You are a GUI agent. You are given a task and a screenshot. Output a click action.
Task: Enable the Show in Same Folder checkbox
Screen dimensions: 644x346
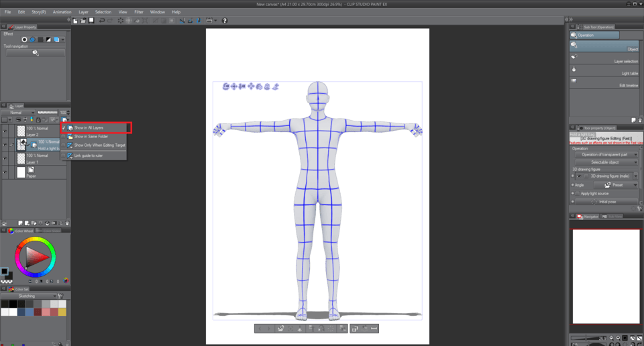pyautogui.click(x=64, y=136)
